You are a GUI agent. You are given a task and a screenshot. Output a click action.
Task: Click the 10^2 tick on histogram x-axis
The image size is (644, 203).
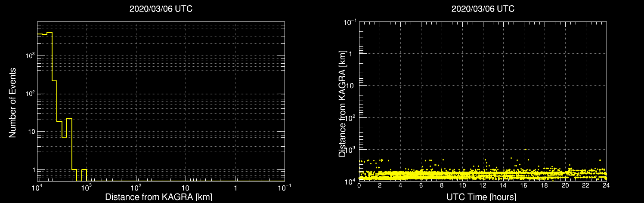coord(136,188)
